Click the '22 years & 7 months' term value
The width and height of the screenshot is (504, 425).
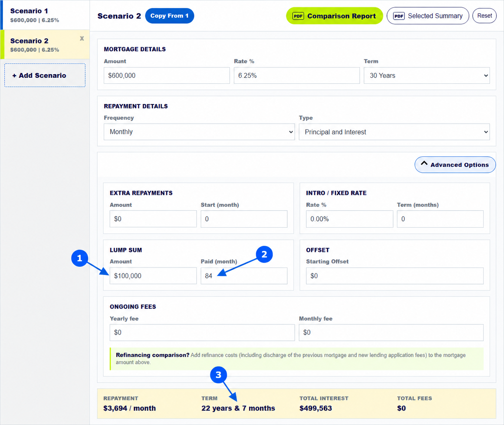click(238, 408)
